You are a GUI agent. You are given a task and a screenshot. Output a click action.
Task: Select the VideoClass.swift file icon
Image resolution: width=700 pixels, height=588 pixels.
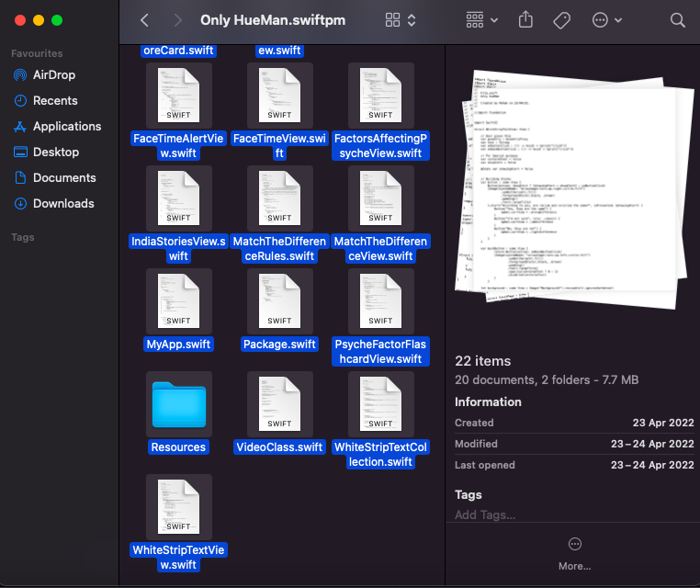click(x=279, y=404)
